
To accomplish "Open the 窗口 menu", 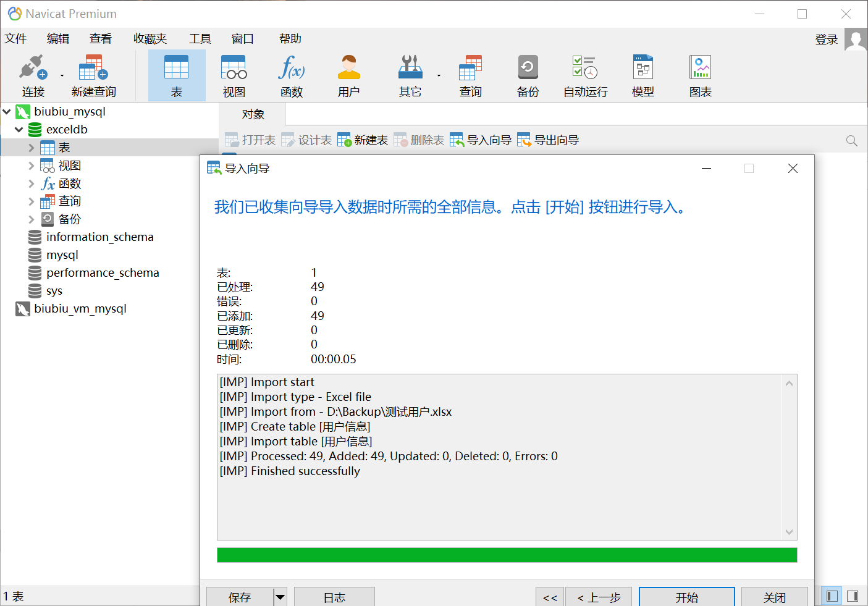I will point(243,39).
